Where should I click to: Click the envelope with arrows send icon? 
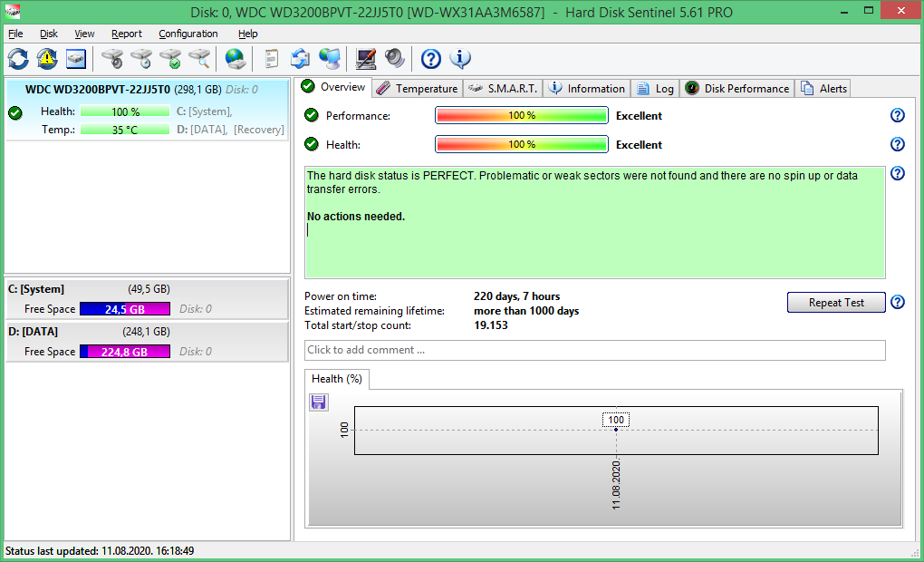(x=300, y=59)
